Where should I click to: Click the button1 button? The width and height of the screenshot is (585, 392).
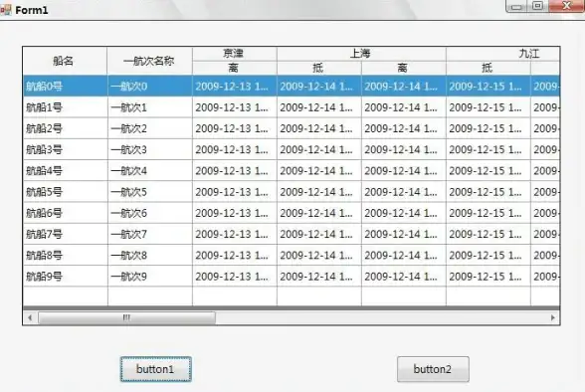tap(156, 369)
